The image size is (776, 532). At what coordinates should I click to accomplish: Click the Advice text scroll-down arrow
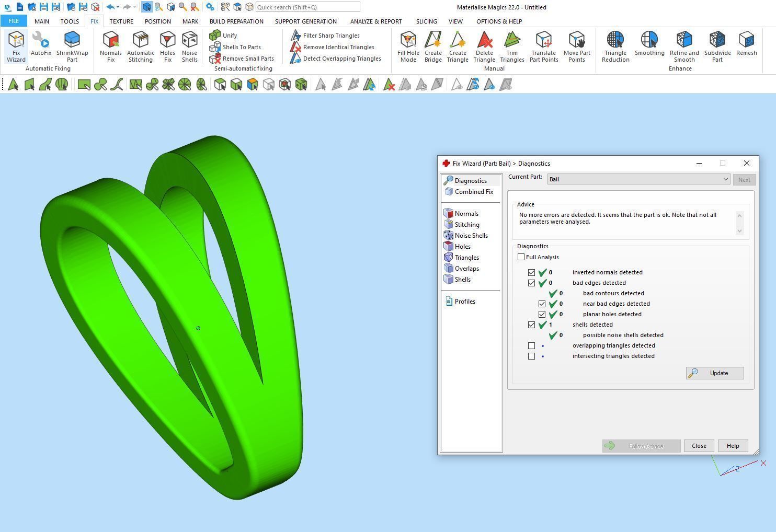point(739,231)
